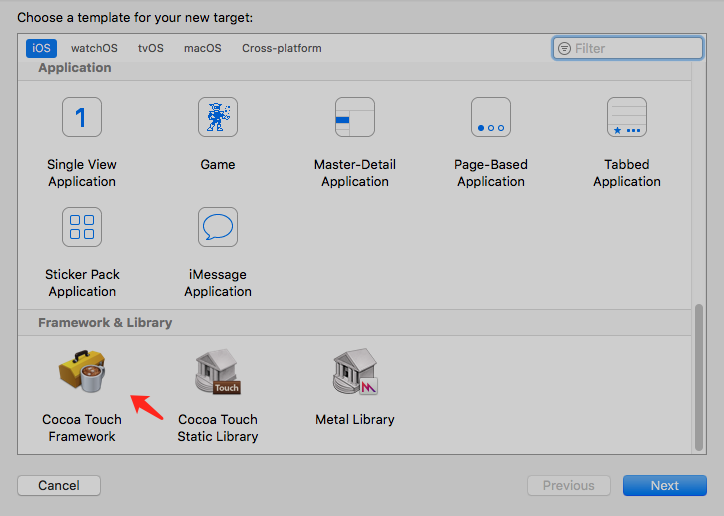Open the macOS platform tab
The width and height of the screenshot is (724, 516).
coord(203,48)
